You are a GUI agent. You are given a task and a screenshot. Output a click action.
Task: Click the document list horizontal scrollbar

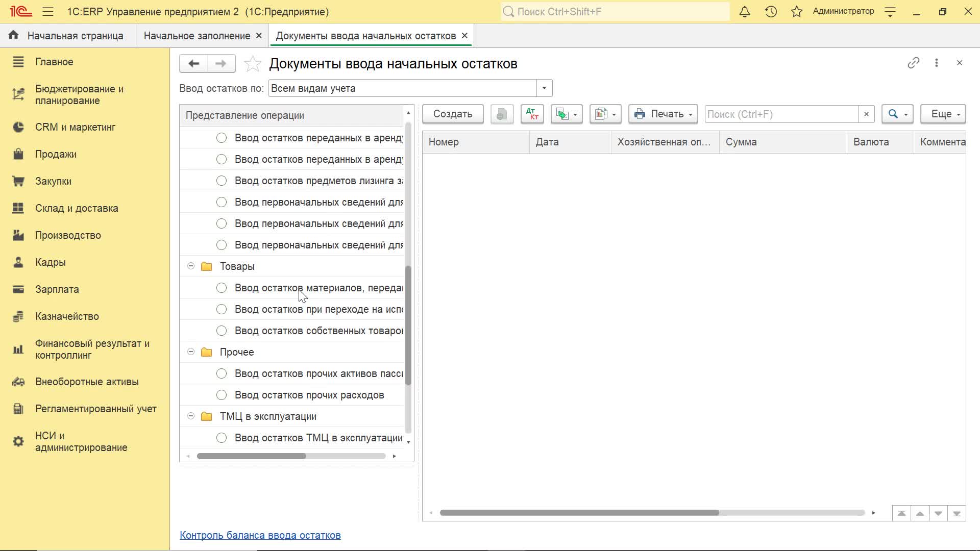point(579,513)
